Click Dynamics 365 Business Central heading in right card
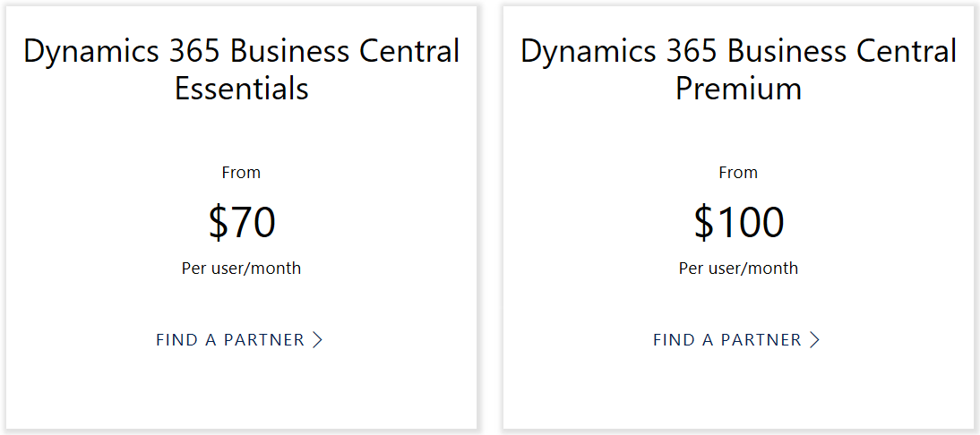Viewport: 980px width, 435px height. point(739,51)
